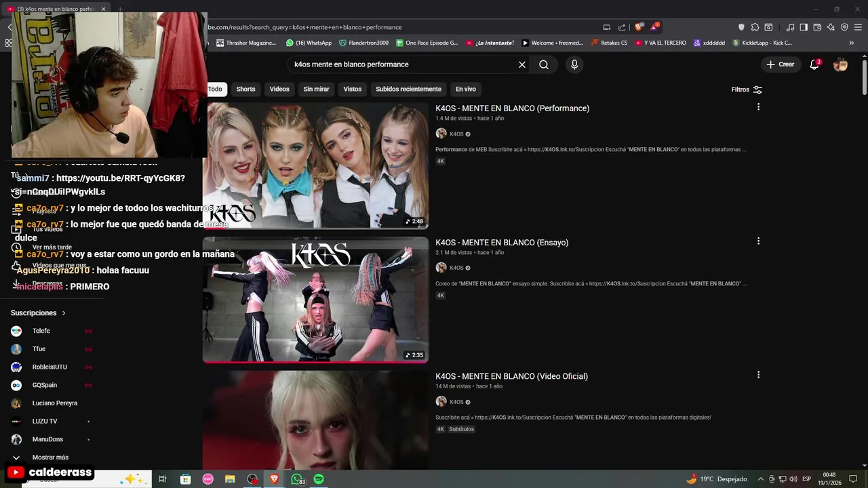Image resolution: width=868 pixels, height=488 pixels.
Task: Open the media control music note icon
Action: (790, 27)
